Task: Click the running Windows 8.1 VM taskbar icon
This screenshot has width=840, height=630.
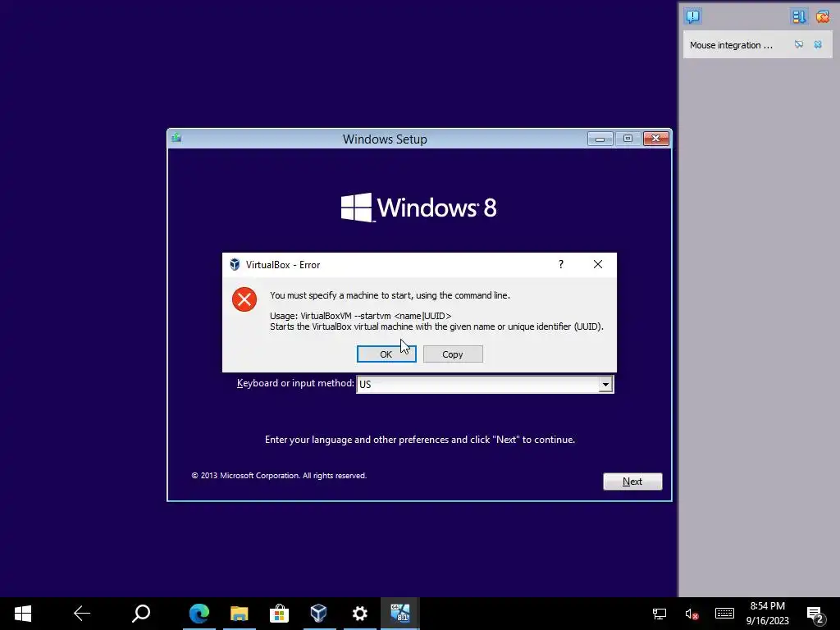Action: (x=400, y=614)
